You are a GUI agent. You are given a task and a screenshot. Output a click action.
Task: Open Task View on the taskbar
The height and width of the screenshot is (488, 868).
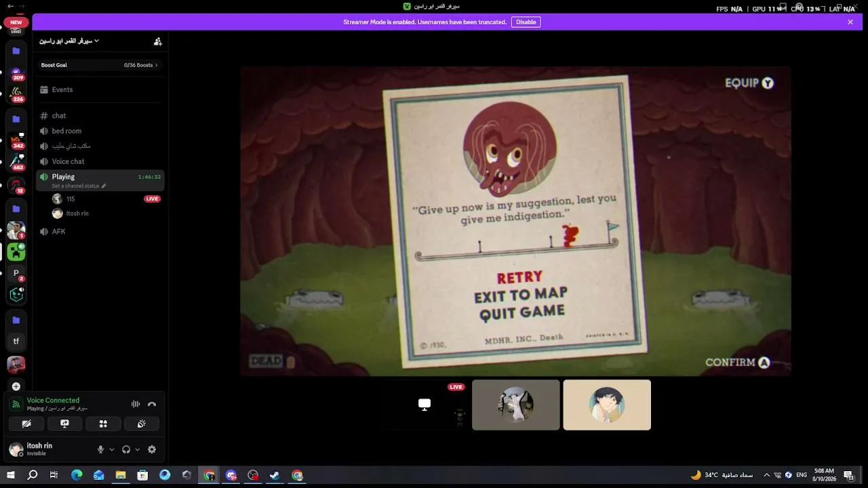(54, 475)
